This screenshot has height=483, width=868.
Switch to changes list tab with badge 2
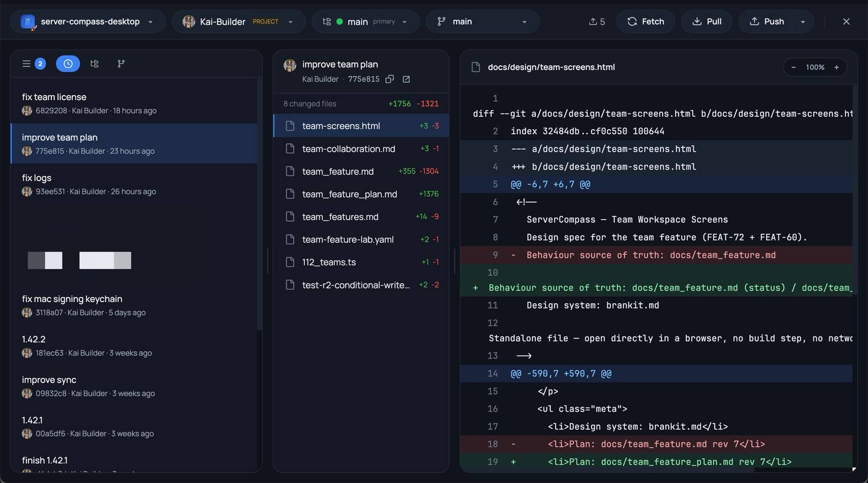34,64
